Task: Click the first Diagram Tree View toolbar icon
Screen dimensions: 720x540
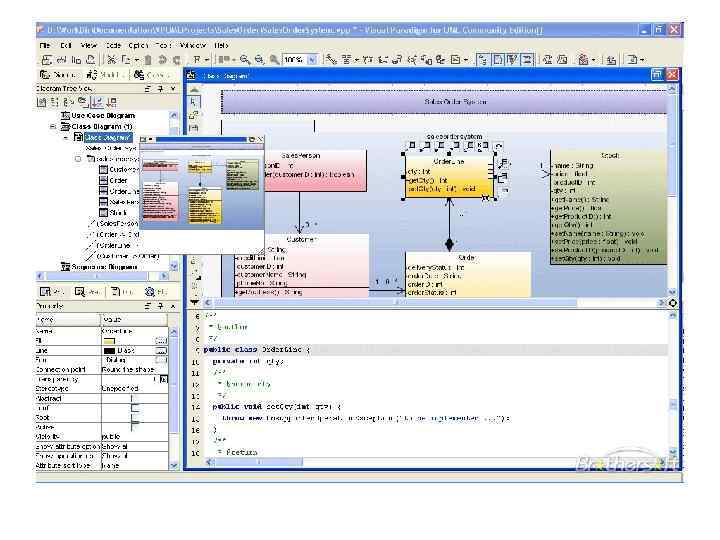Action: pos(41,102)
